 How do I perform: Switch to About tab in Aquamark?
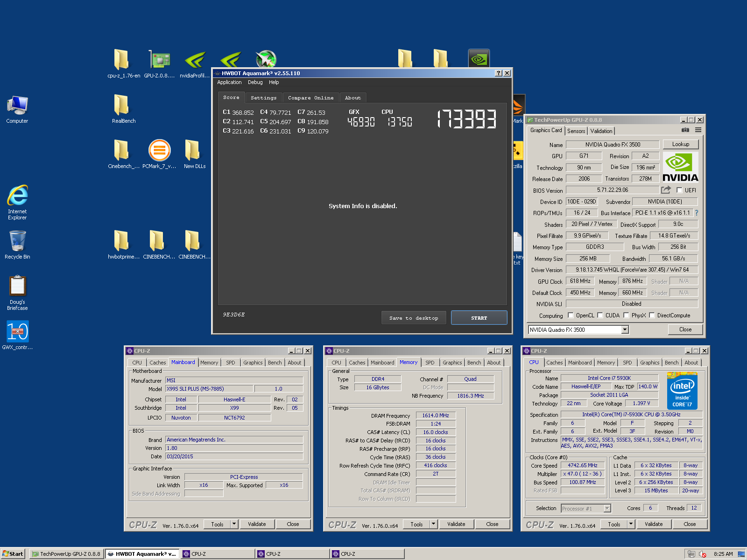[352, 98]
